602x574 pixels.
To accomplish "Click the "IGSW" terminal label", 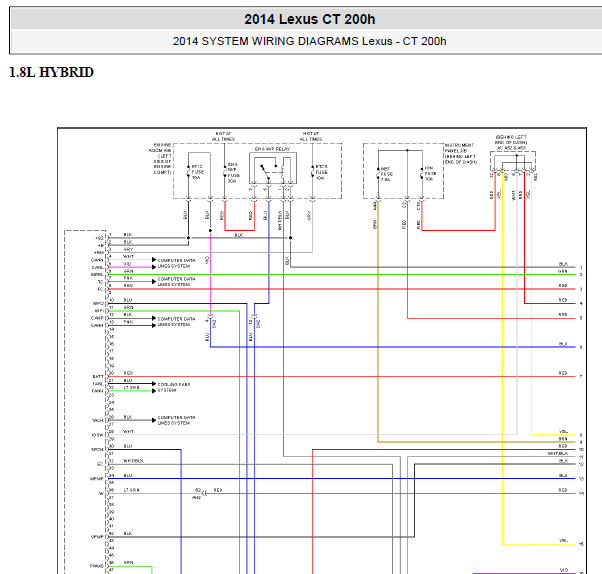I will (98, 435).
